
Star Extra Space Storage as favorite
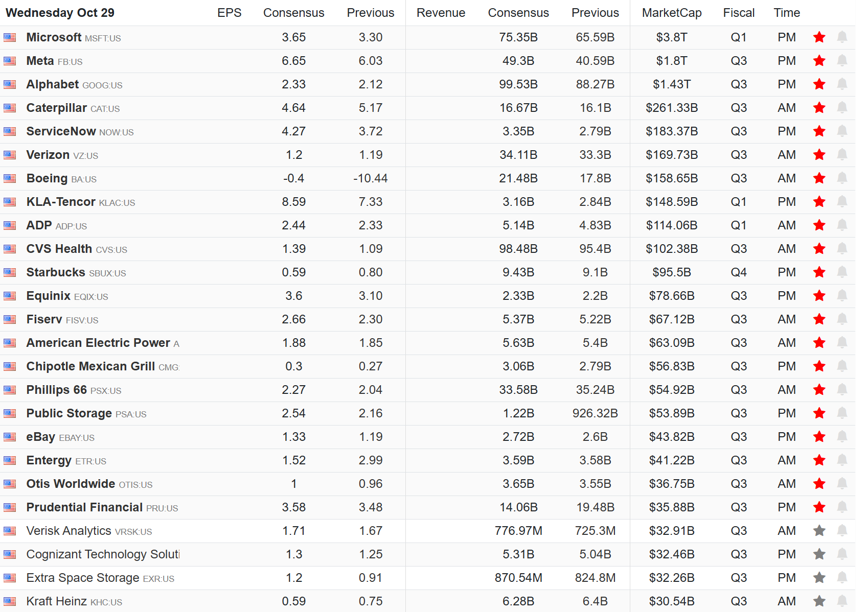pyautogui.click(x=819, y=578)
